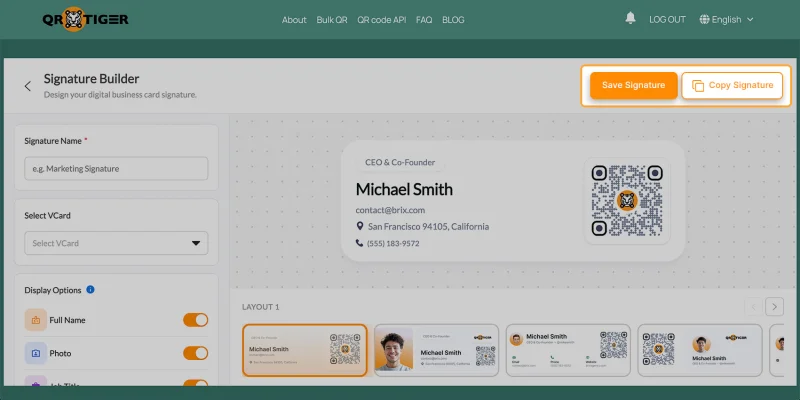Click the CEO & Co-Founder badge

400,162
